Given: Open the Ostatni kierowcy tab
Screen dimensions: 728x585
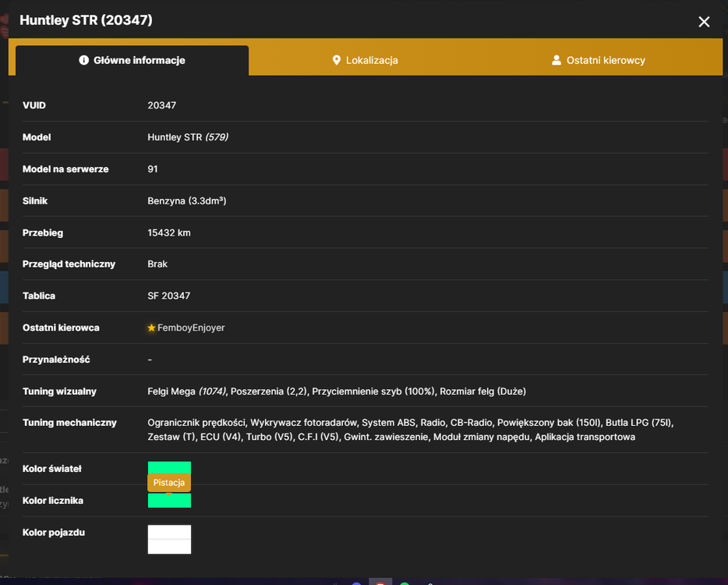Looking at the screenshot, I should [598, 60].
